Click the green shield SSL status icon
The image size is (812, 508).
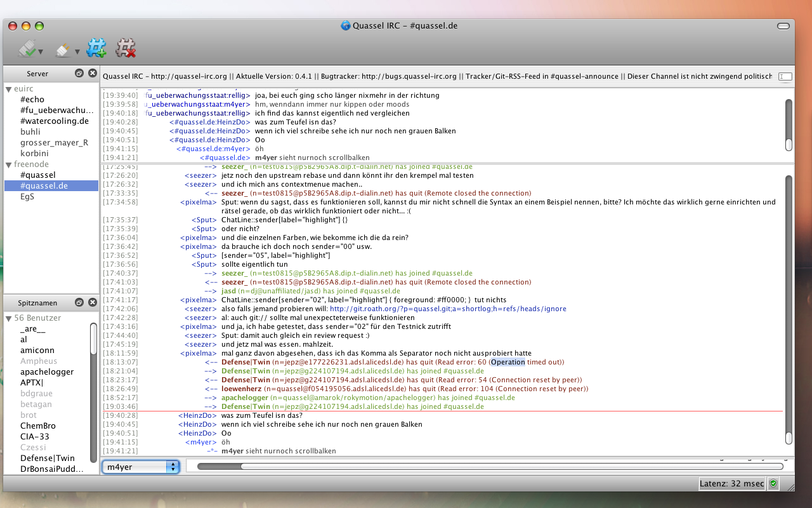[x=773, y=484]
